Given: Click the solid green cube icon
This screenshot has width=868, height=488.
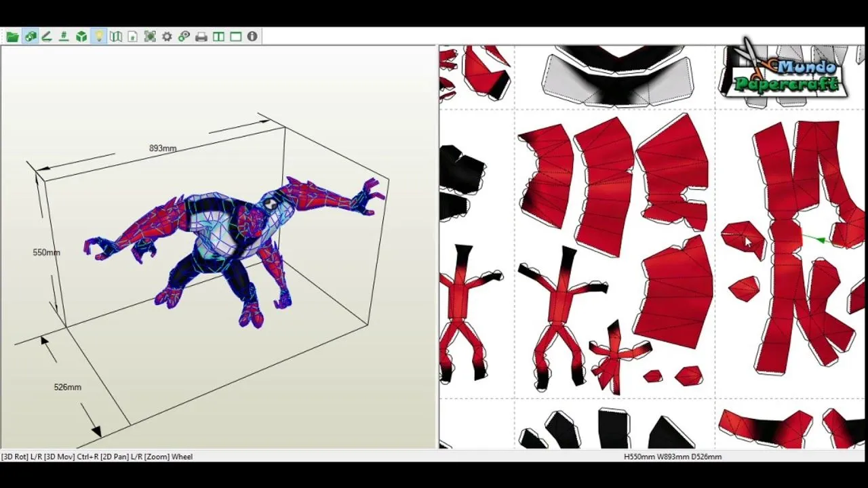Looking at the screenshot, I should pos(81,37).
